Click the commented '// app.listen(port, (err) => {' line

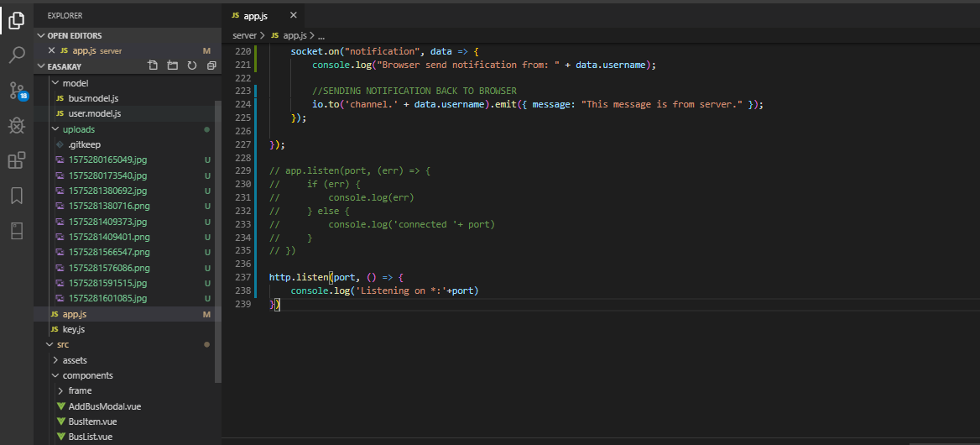pyautogui.click(x=350, y=170)
